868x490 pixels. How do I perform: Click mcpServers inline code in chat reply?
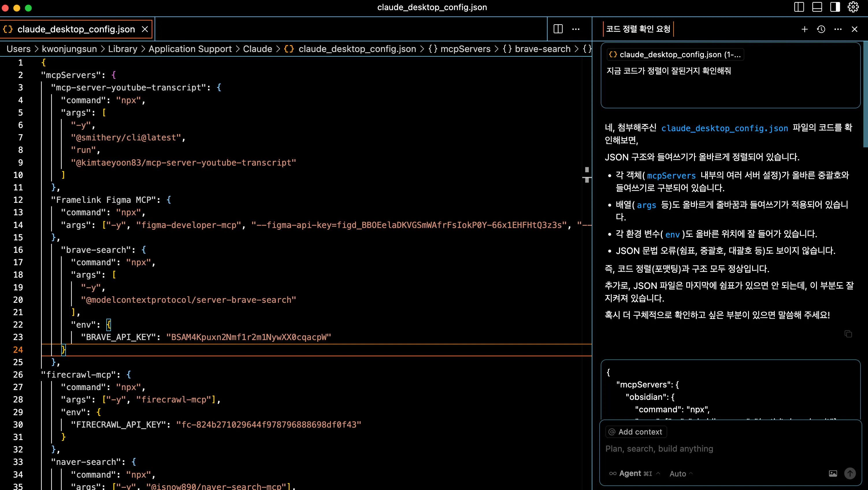tap(671, 175)
